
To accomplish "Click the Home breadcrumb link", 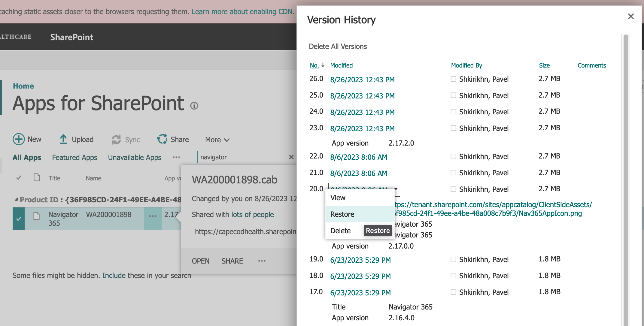I will pyautogui.click(x=23, y=86).
